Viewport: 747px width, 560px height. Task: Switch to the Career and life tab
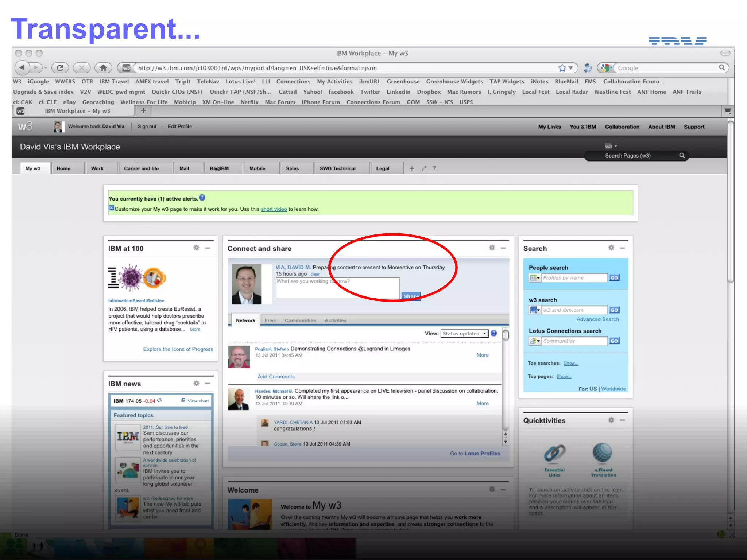tap(141, 168)
